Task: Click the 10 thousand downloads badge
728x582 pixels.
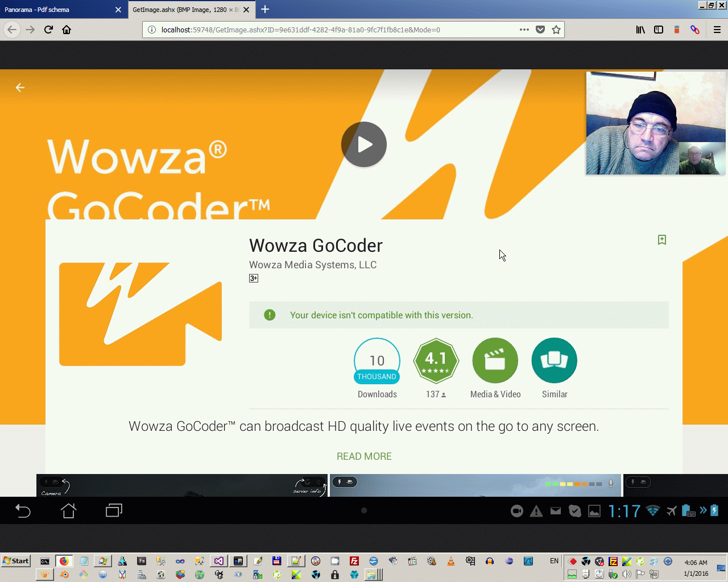Action: pyautogui.click(x=377, y=361)
